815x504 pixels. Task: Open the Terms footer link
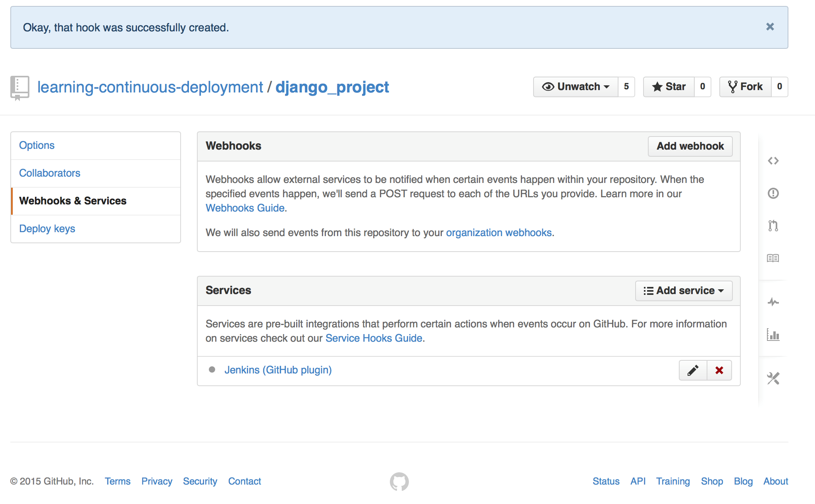(x=118, y=481)
